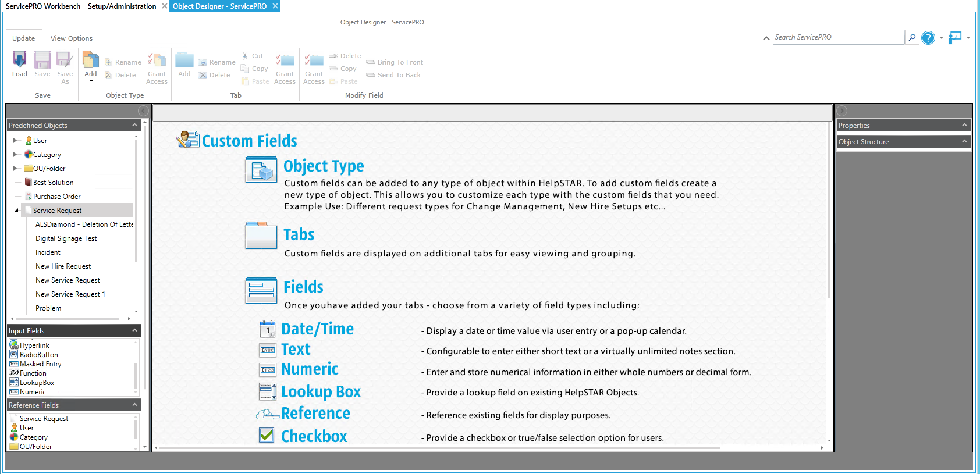Click Bring To Front
980x474 pixels.
(395, 62)
